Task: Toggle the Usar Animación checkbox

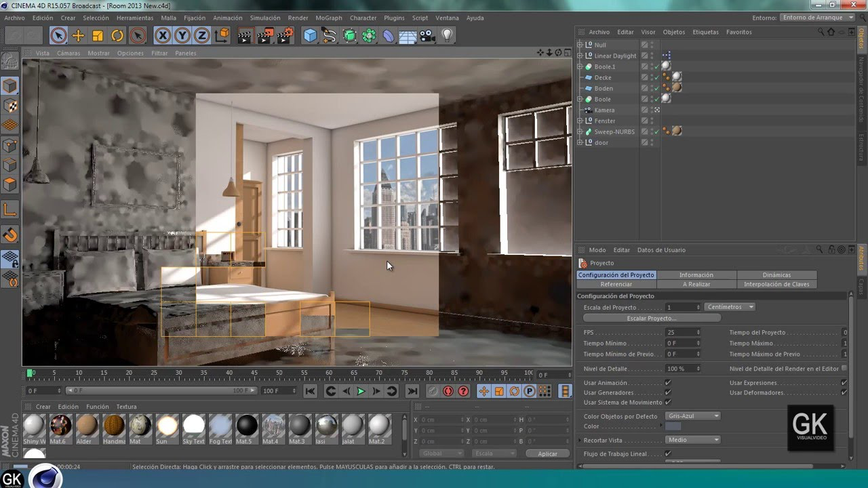Action: click(668, 383)
